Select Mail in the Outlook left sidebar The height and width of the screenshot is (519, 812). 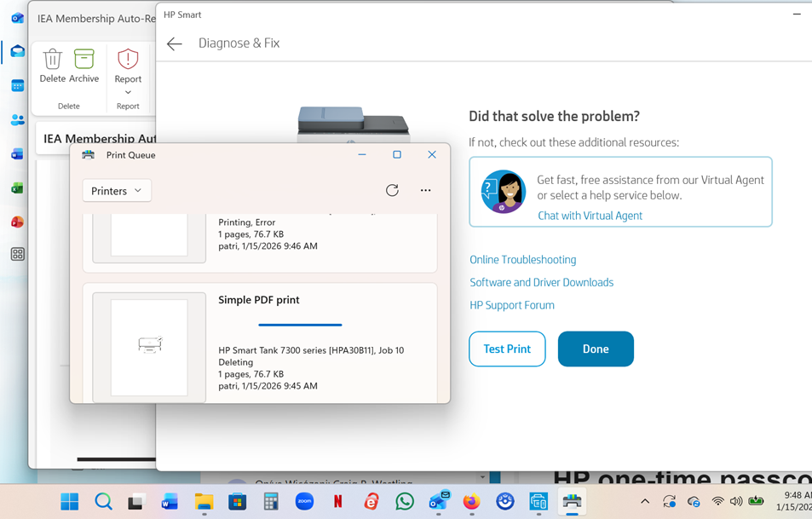click(18, 51)
